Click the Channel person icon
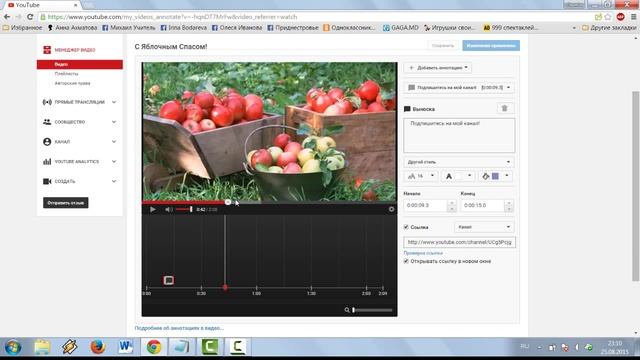The height and width of the screenshot is (360, 640). pyautogui.click(x=47, y=142)
